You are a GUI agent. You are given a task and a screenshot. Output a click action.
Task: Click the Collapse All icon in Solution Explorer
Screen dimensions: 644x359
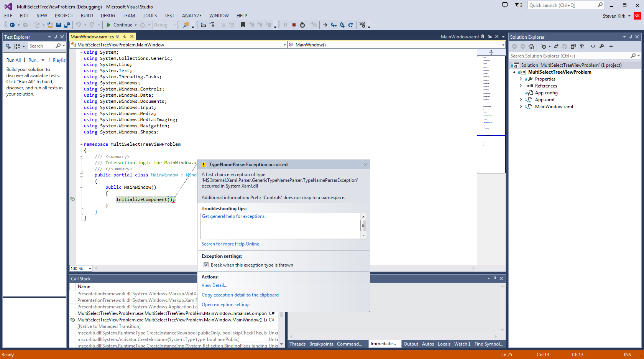point(573,46)
